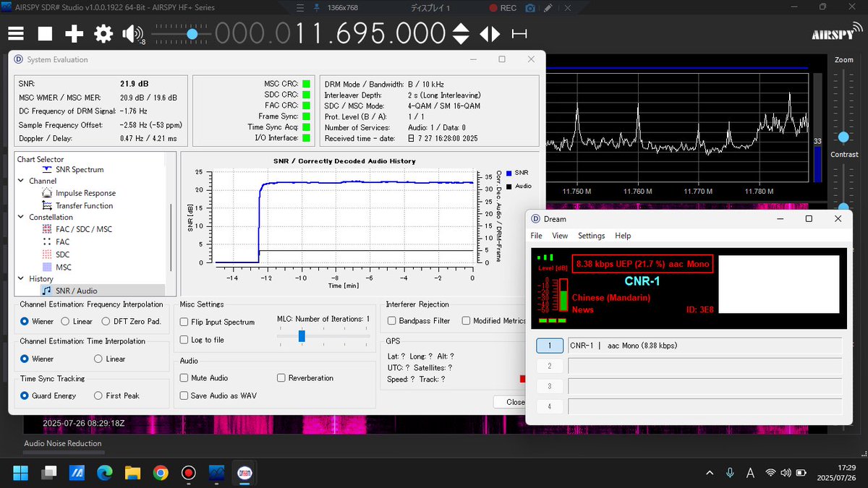Select the SDC constellation item
868x488 pixels.
tap(63, 254)
